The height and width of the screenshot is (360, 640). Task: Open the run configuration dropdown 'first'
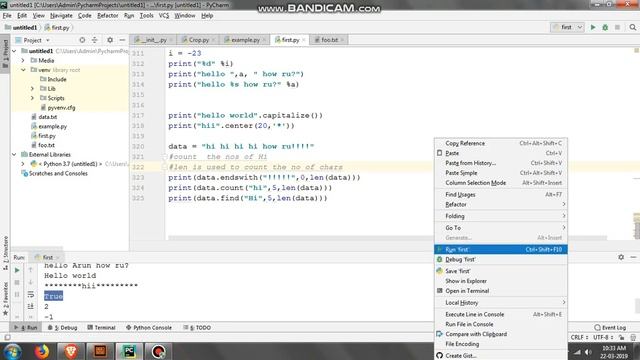[568, 27]
